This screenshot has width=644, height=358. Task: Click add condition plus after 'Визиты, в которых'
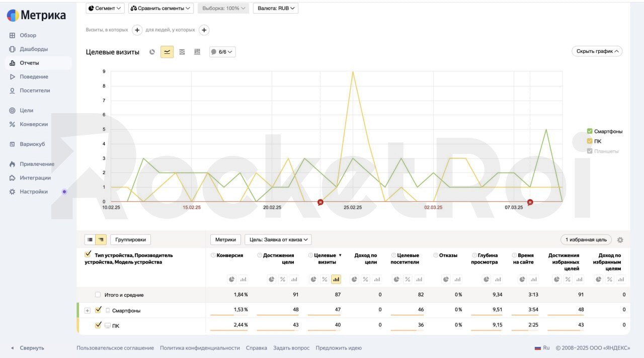137,30
